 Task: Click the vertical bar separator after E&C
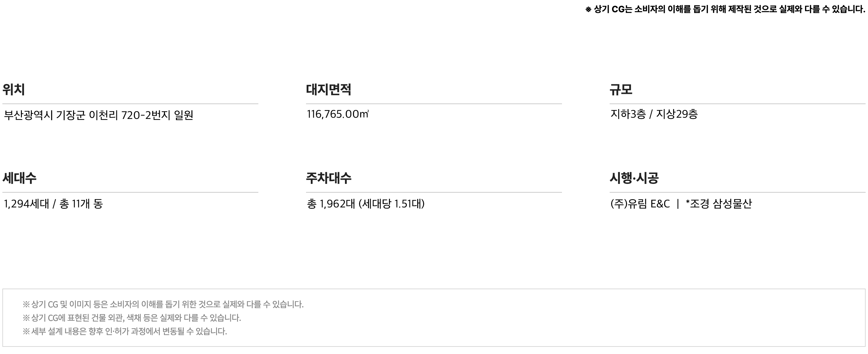tap(678, 204)
